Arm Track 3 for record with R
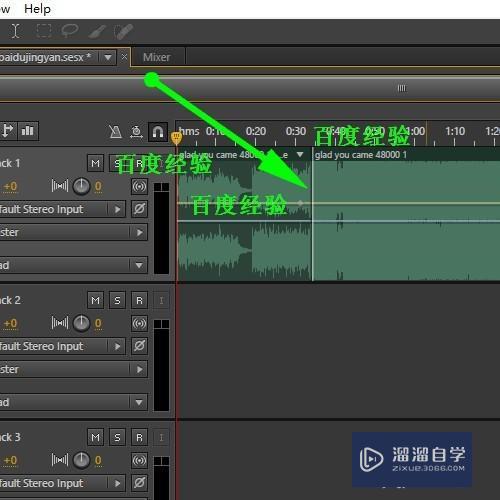The width and height of the screenshot is (500, 500). click(139, 437)
